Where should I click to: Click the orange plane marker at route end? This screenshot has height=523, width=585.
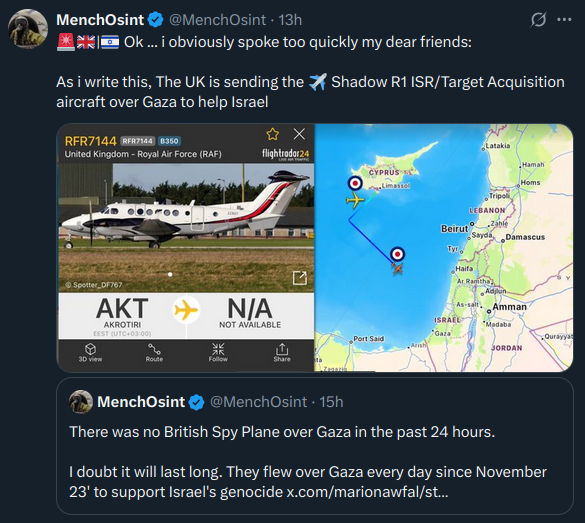click(398, 268)
